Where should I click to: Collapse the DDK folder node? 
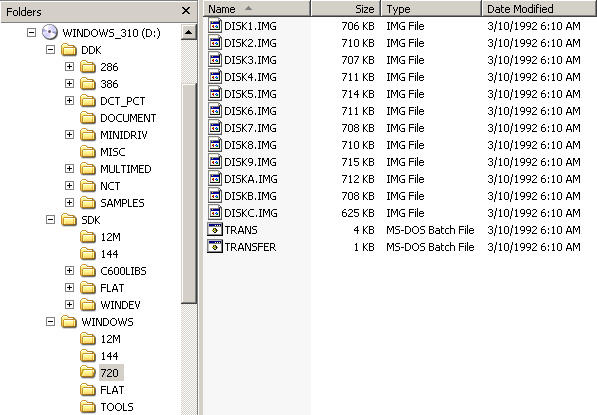pyautogui.click(x=50, y=50)
